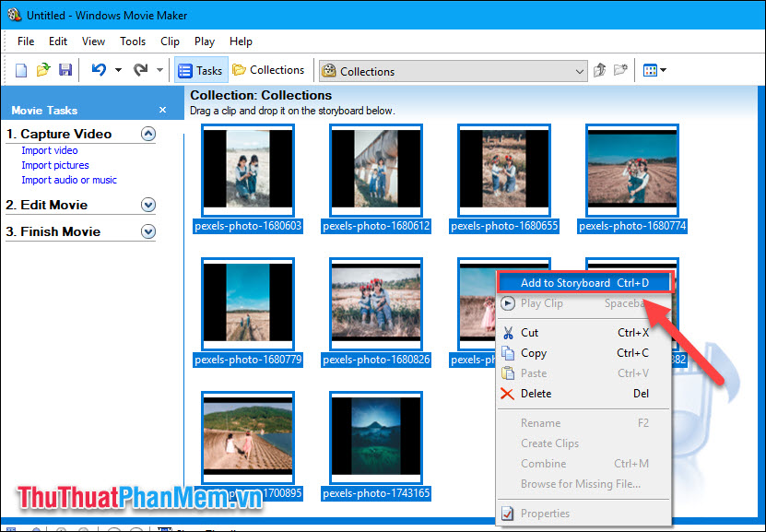Click the Views icon on the toolbar
Screen dimensions: 766x532
[649, 69]
